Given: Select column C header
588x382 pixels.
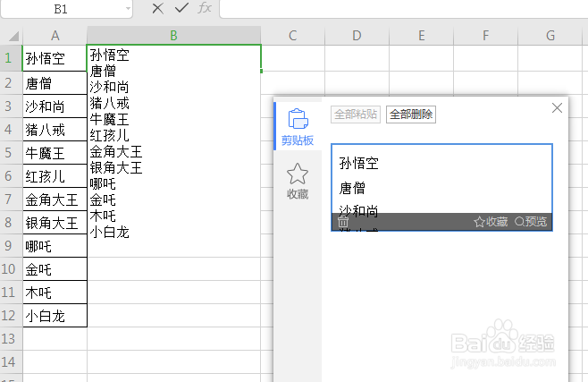Looking at the screenshot, I should coord(292,36).
